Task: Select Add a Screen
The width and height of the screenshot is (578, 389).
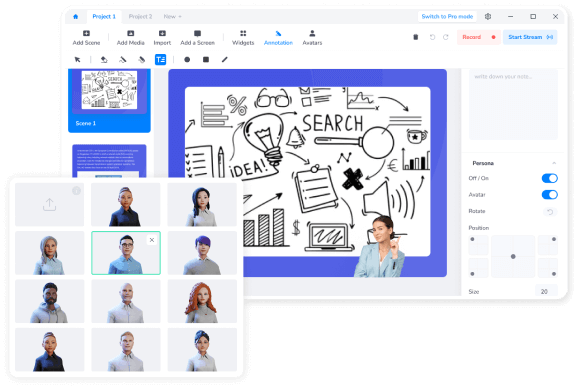Action: pyautogui.click(x=197, y=38)
